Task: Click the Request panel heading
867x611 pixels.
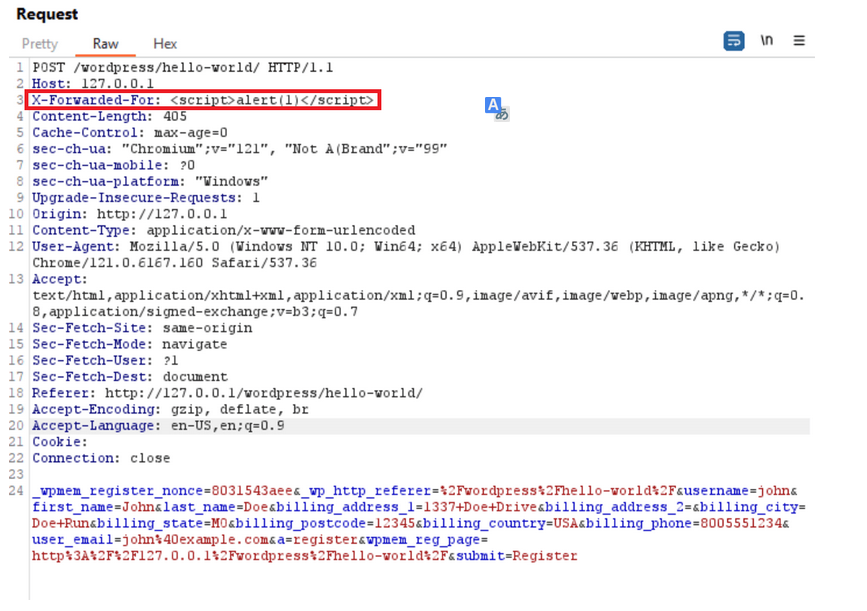Action: click(47, 14)
